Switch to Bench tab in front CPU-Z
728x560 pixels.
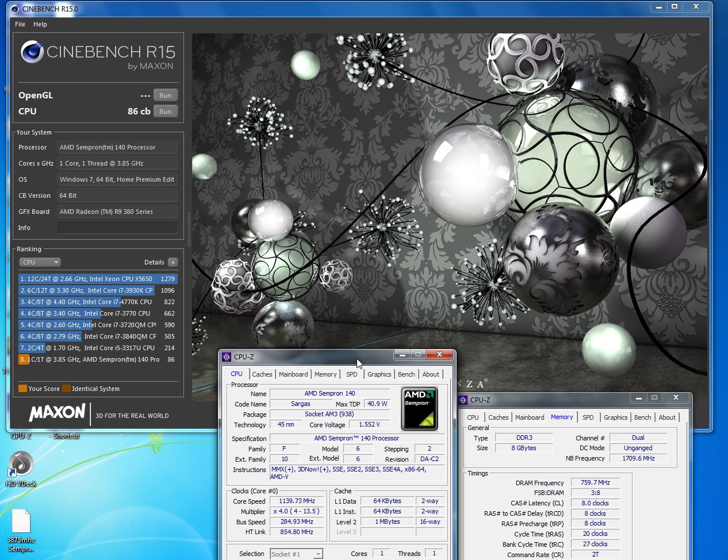407,374
